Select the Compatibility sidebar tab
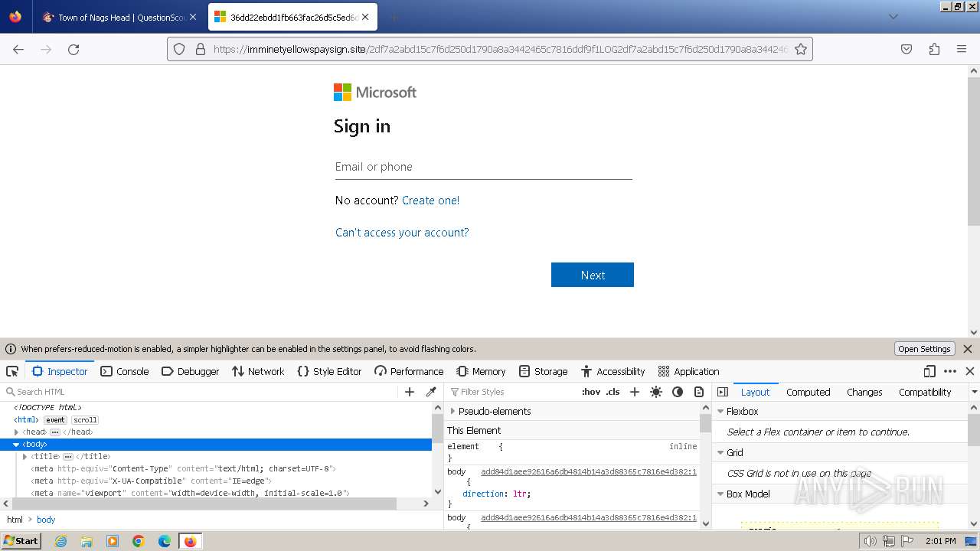Image resolution: width=980 pixels, height=551 pixels. (x=925, y=392)
